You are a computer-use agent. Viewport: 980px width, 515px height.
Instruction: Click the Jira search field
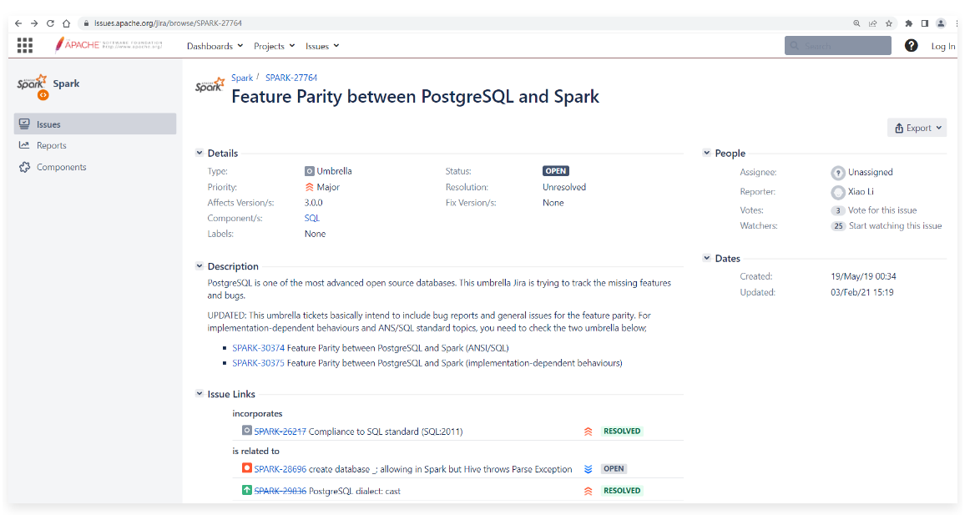tap(837, 46)
